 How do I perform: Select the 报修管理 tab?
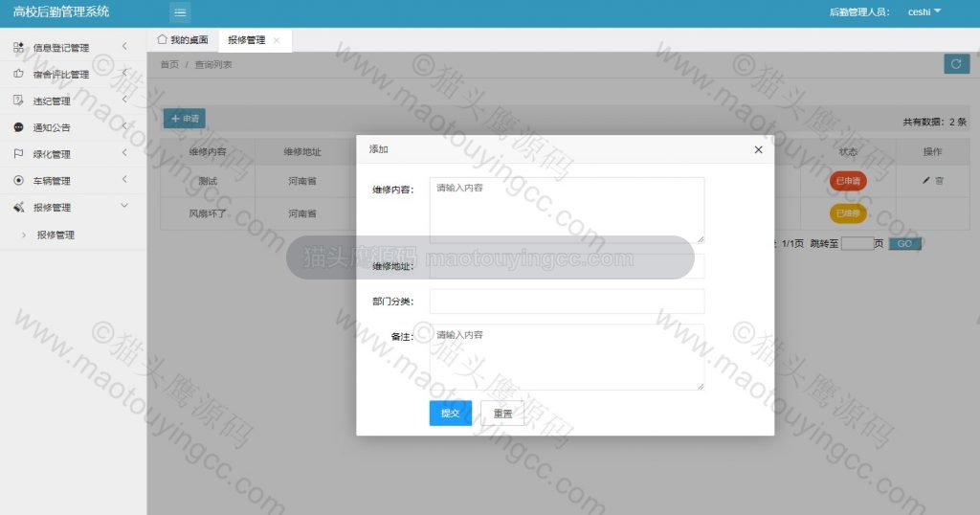tap(246, 40)
